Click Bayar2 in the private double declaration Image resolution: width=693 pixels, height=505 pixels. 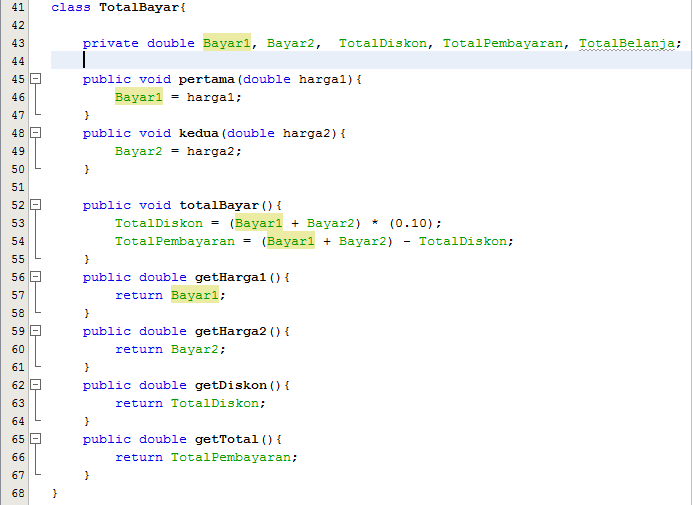point(290,43)
